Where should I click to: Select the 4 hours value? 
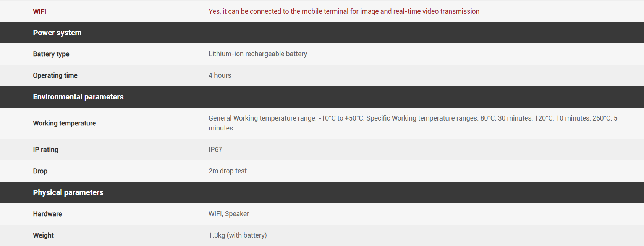coord(220,75)
